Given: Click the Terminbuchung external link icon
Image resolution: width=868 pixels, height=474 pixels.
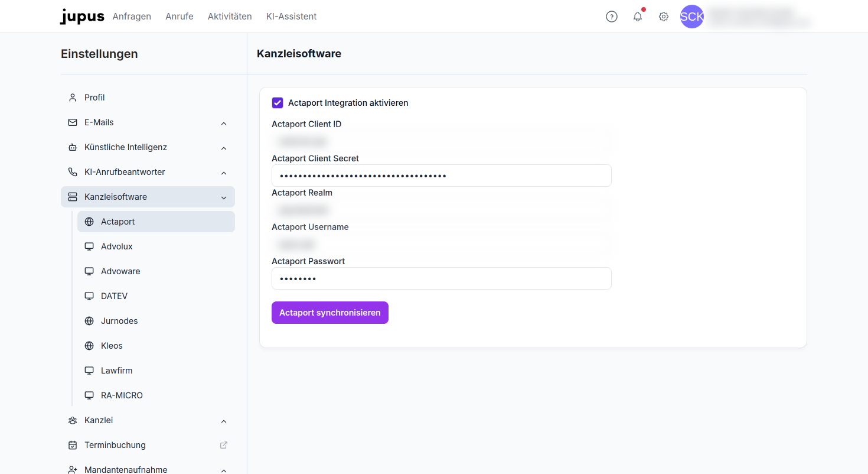Looking at the screenshot, I should [224, 445].
